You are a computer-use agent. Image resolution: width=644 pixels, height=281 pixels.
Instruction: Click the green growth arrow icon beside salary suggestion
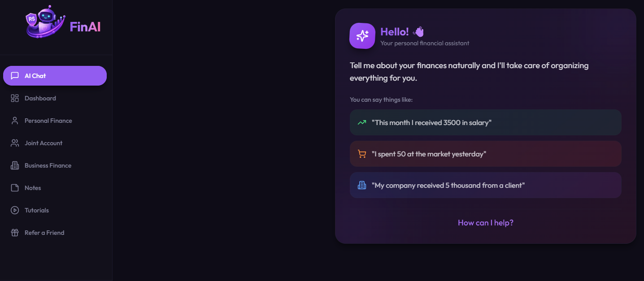point(361,122)
